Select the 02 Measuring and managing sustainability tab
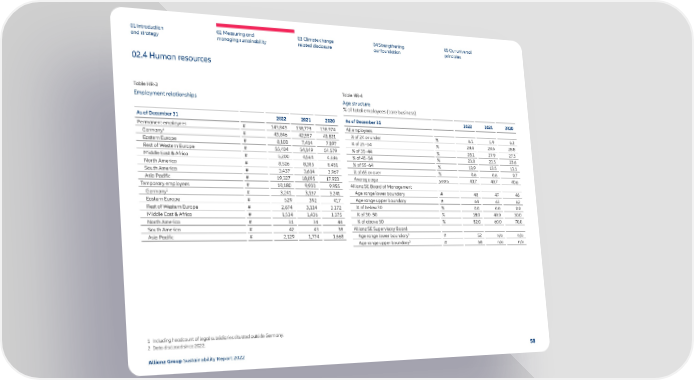 (241, 38)
